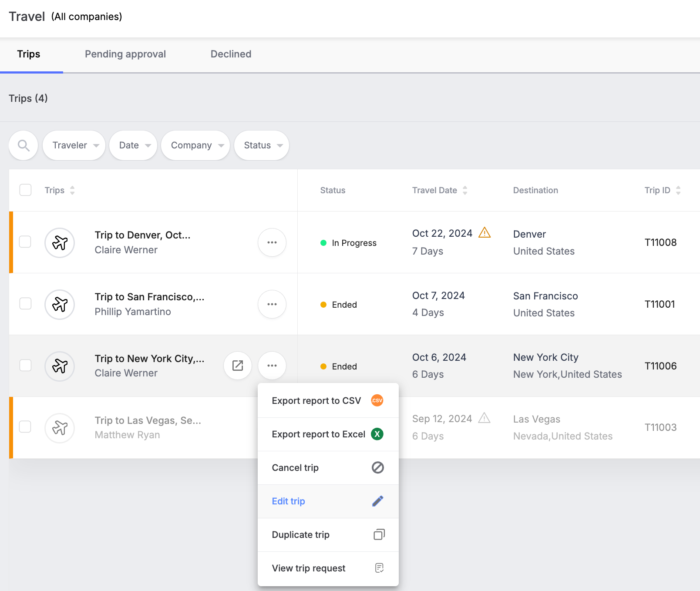
Task: Click Ended status of New York trip
Action: click(339, 366)
